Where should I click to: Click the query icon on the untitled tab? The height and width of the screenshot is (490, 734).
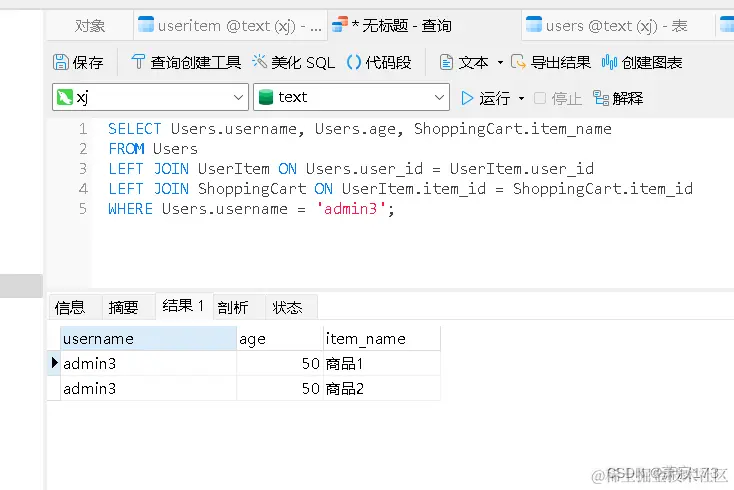(340, 24)
